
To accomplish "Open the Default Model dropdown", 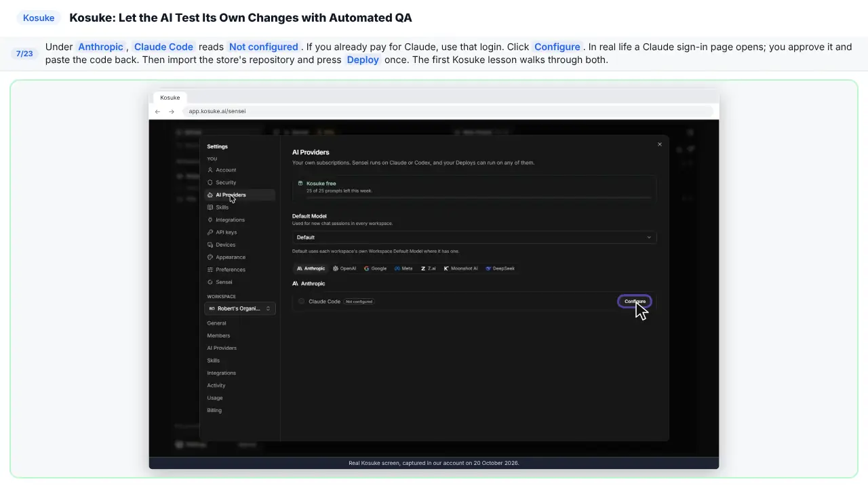I will 474,237.
